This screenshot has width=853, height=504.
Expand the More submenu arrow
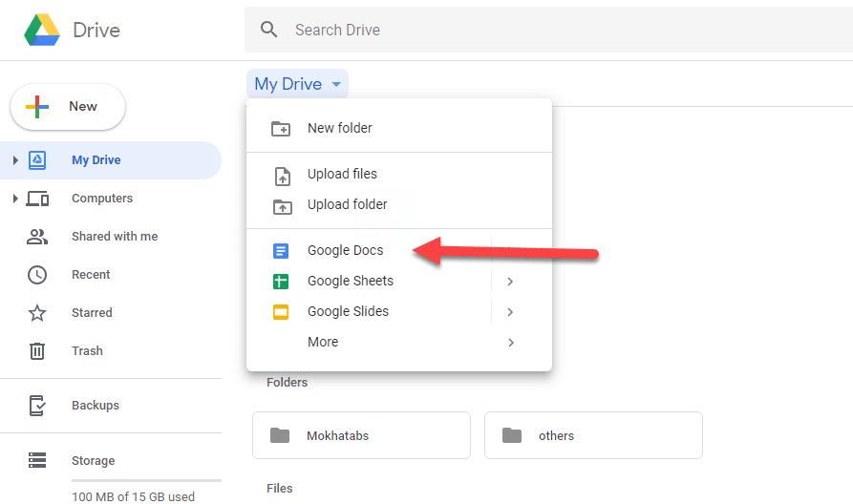coord(510,343)
